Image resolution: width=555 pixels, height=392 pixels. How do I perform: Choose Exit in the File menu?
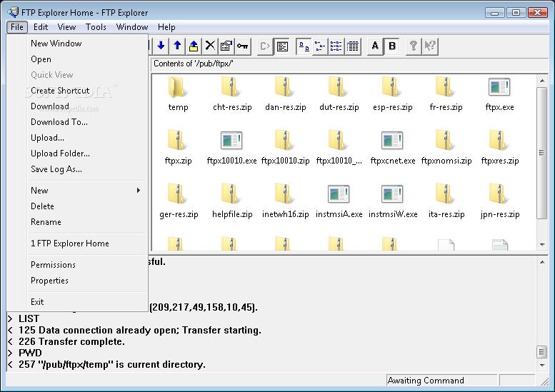(x=87, y=302)
